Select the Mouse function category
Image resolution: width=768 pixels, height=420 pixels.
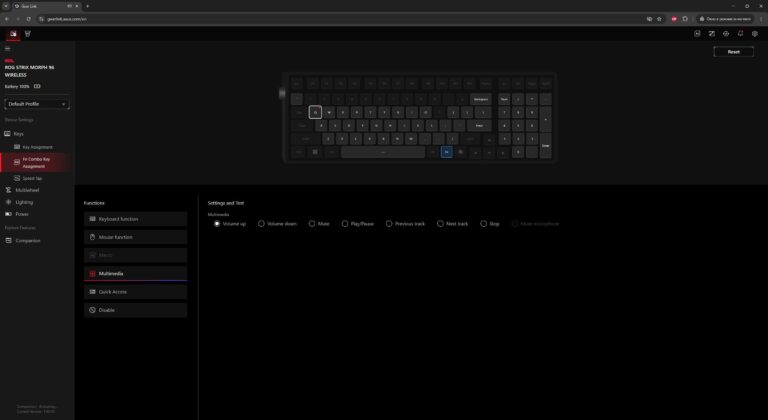(135, 237)
